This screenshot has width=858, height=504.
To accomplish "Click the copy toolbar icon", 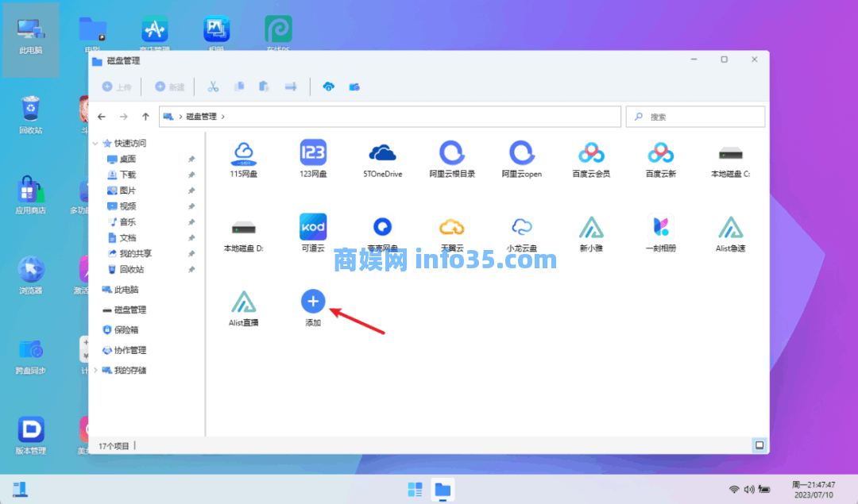I will pyautogui.click(x=239, y=87).
